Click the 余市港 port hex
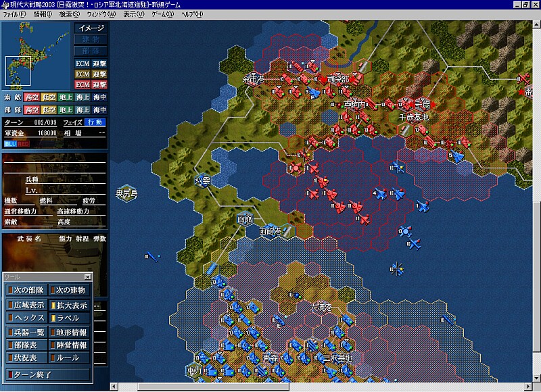The width and height of the screenshot is (541, 392). (x=254, y=79)
